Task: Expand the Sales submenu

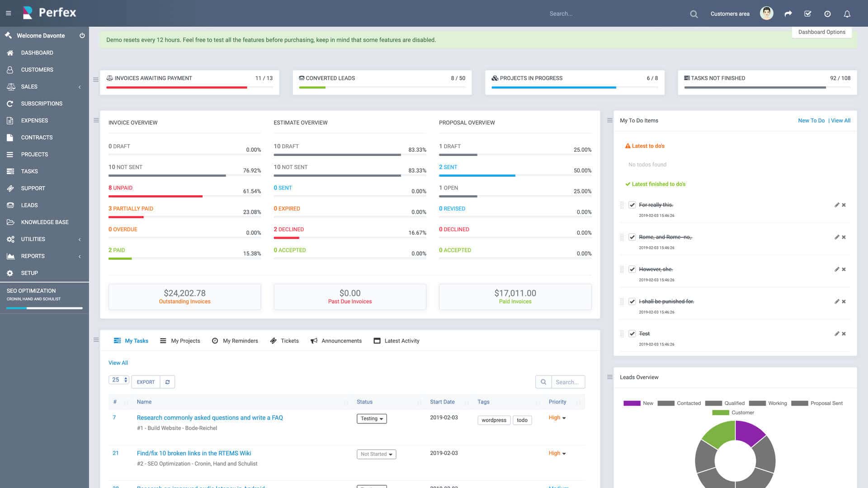Action: point(80,87)
